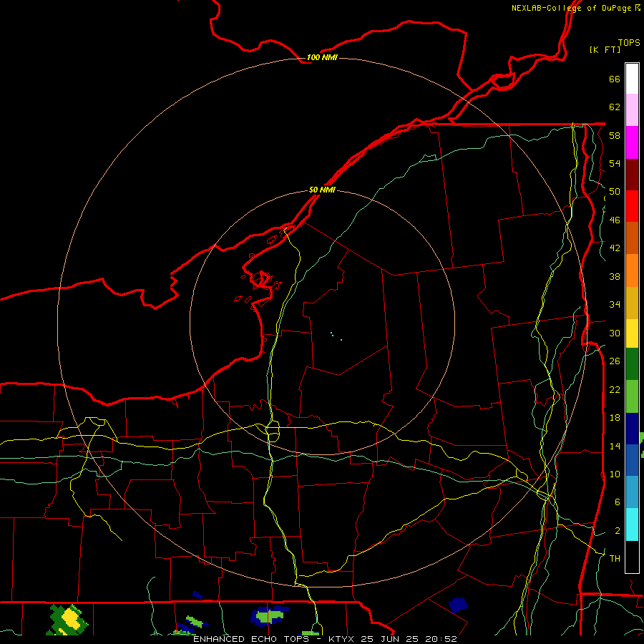Click the "46" legend value

click(x=615, y=220)
